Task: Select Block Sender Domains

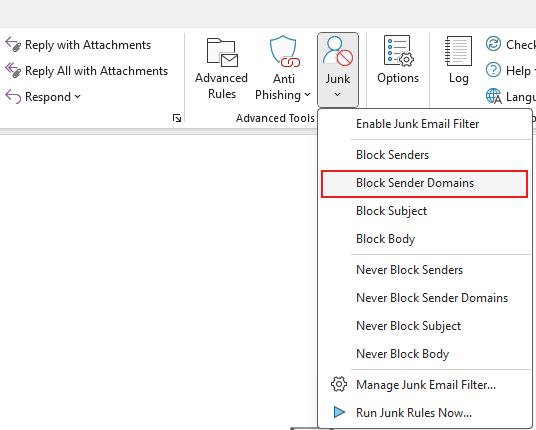Action: coord(425,183)
